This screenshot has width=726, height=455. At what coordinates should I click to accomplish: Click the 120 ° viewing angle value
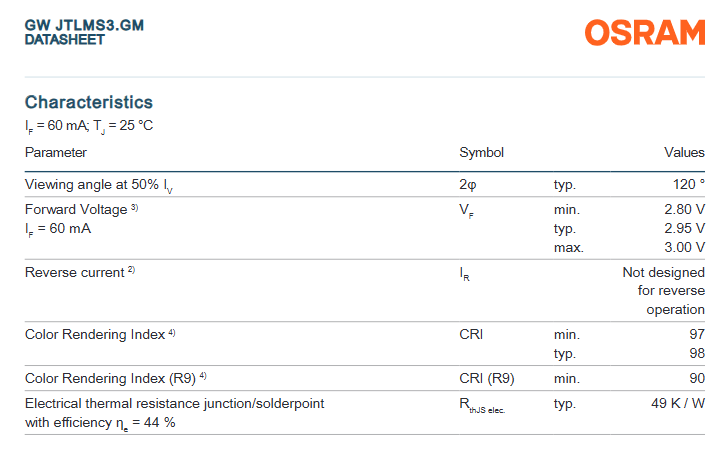688,185
